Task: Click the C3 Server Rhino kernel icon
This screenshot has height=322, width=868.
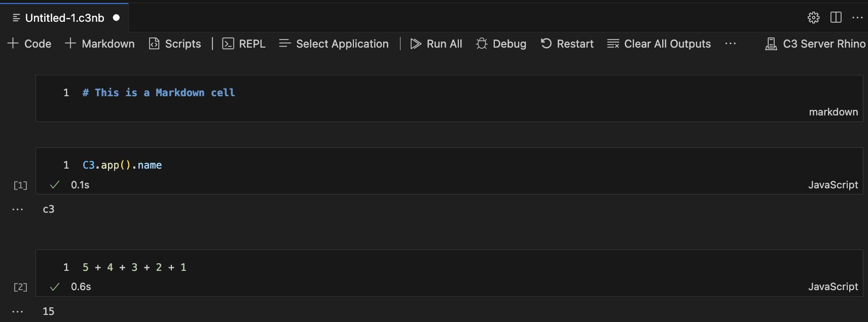Action: (x=771, y=44)
